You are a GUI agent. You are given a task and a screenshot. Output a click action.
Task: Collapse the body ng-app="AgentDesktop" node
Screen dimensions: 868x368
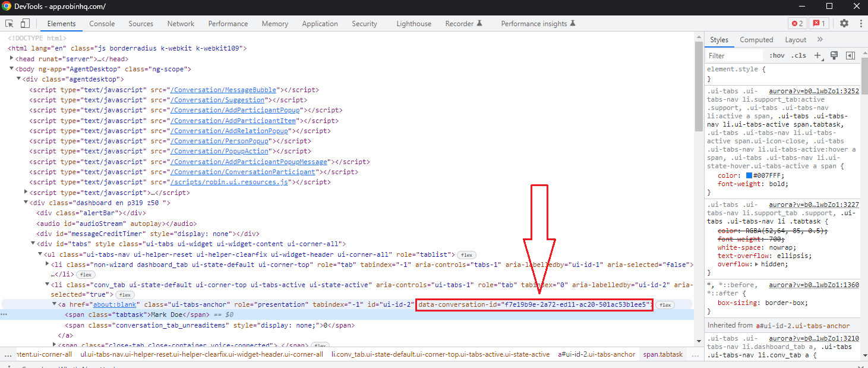12,69
